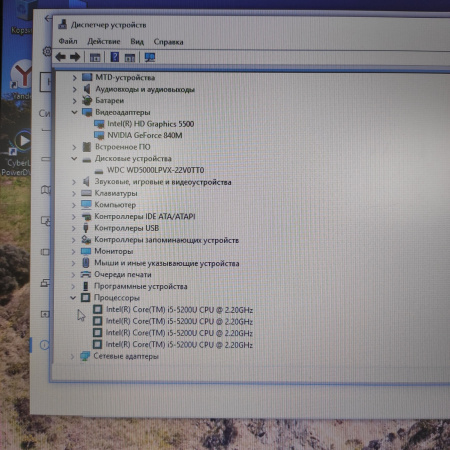
Task: Select WDC WD5000LPVX disk drive
Action: tap(155, 170)
